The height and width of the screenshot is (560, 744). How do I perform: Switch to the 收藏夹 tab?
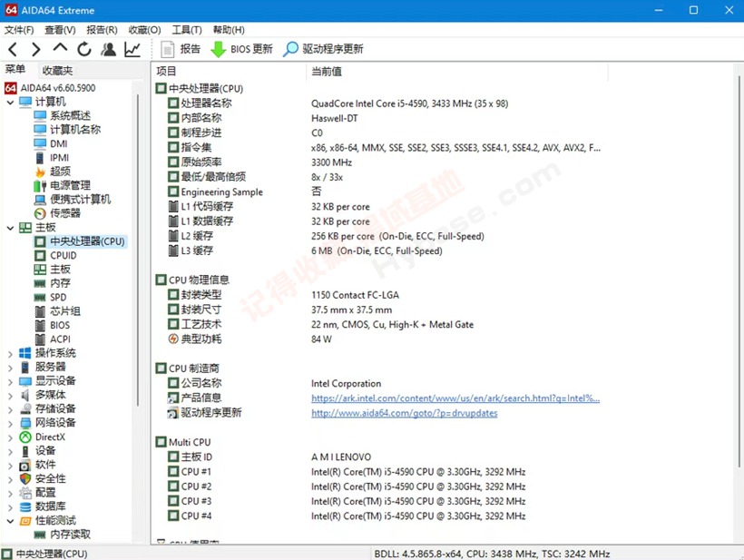(x=56, y=69)
